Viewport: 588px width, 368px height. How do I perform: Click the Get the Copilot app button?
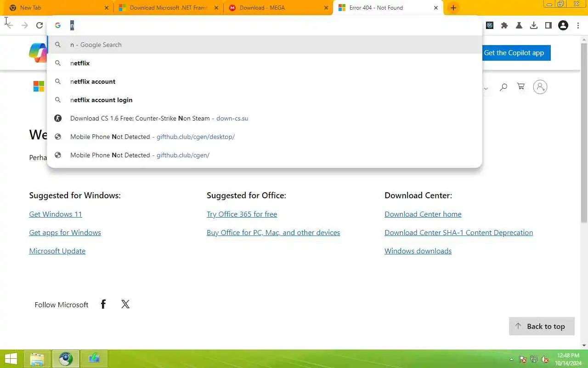[516, 53]
